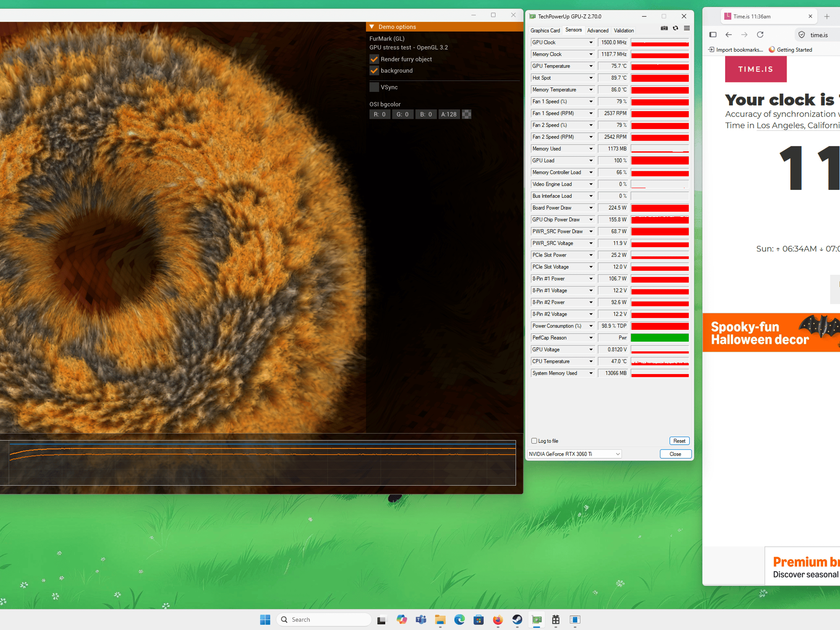Click the G: 0 color value field

coord(403,114)
